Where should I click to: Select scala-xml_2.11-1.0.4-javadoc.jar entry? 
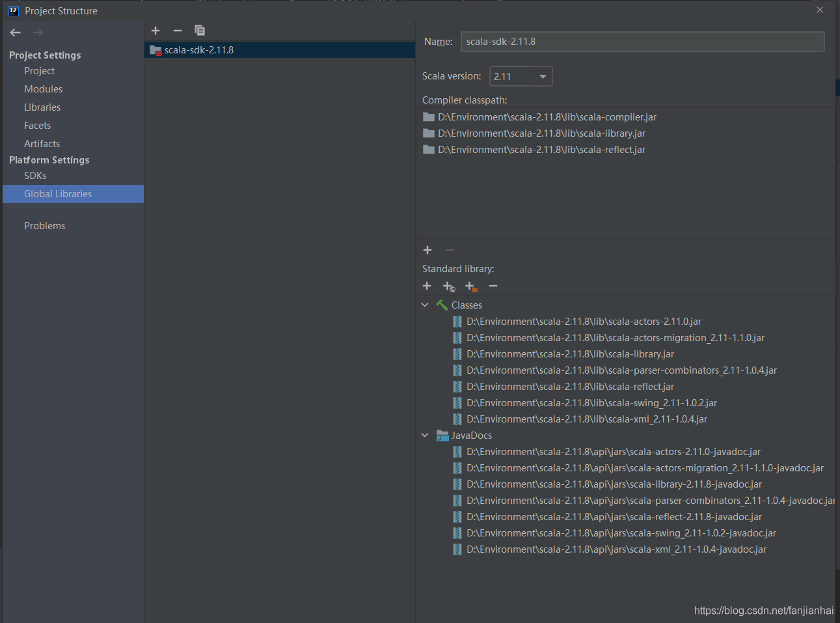pyautogui.click(x=616, y=549)
